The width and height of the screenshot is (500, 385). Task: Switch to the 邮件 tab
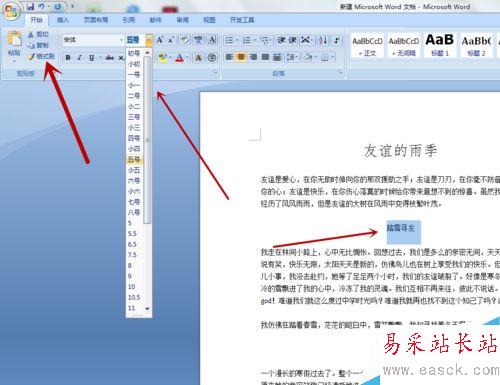click(x=155, y=20)
